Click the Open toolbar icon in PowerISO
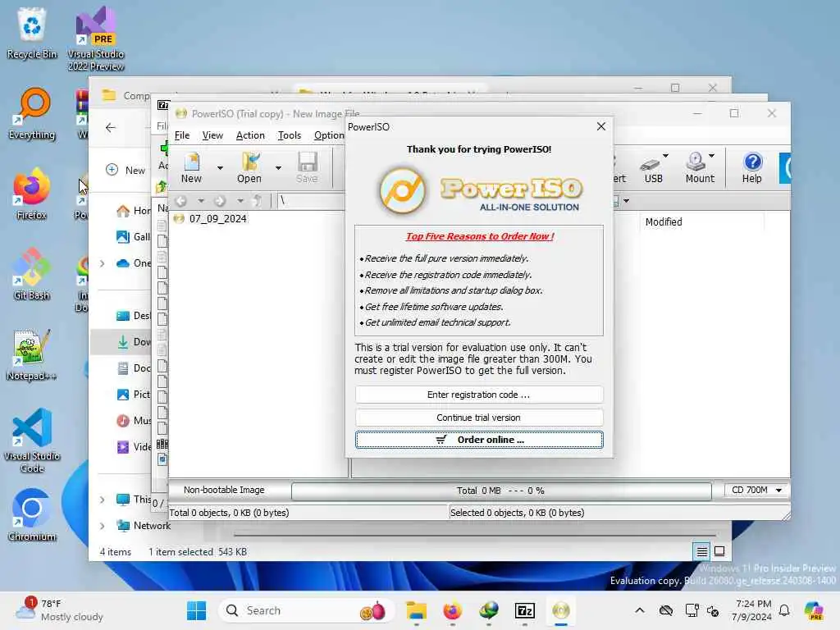 pyautogui.click(x=249, y=167)
